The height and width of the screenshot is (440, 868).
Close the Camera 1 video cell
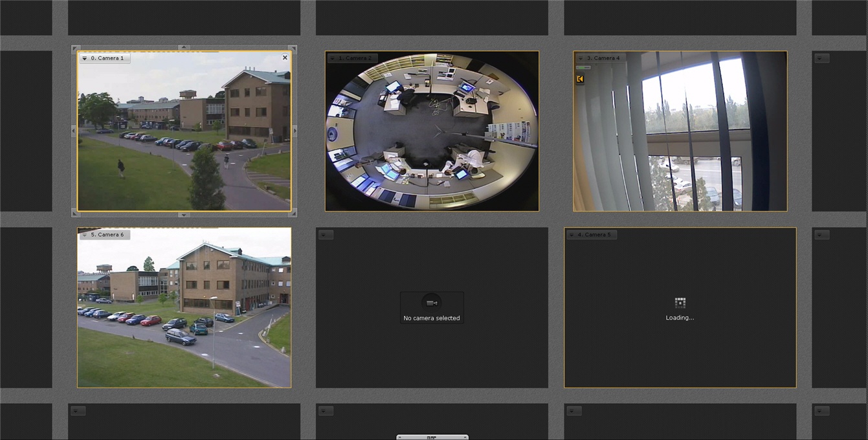(285, 58)
